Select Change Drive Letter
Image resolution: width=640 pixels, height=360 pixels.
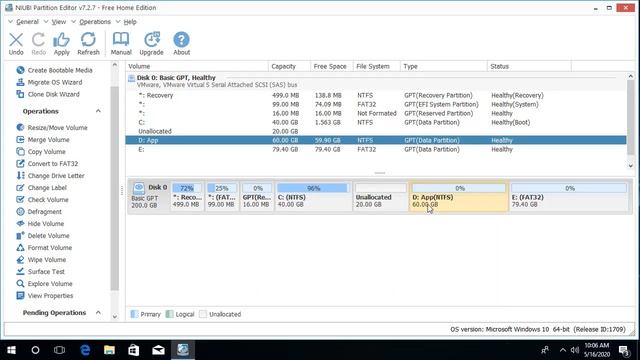point(50,176)
